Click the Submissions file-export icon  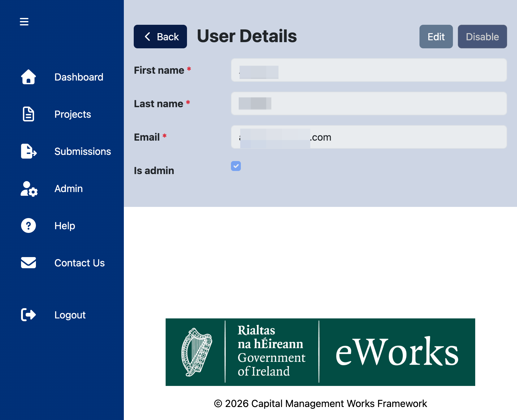click(x=29, y=151)
